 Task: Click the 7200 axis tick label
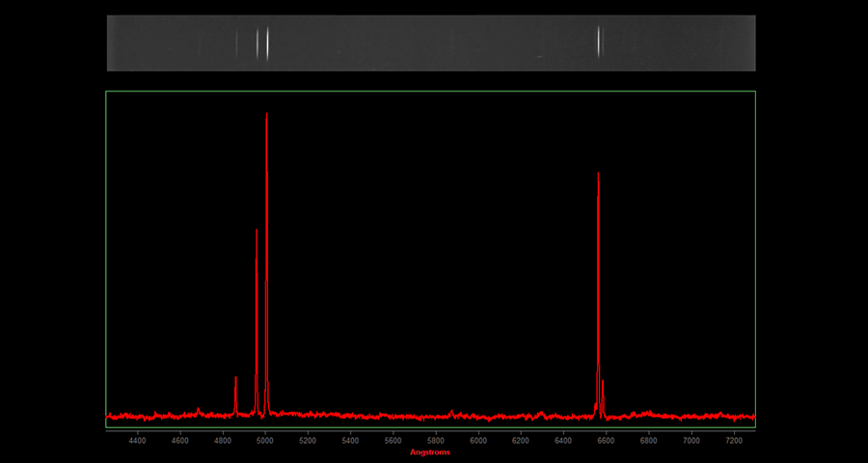pos(733,440)
